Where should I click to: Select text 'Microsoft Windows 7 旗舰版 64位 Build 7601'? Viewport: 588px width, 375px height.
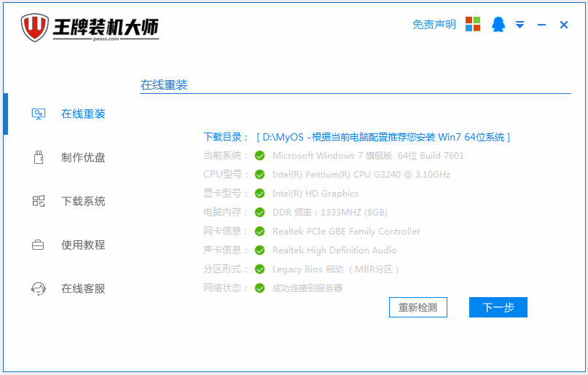tap(368, 156)
